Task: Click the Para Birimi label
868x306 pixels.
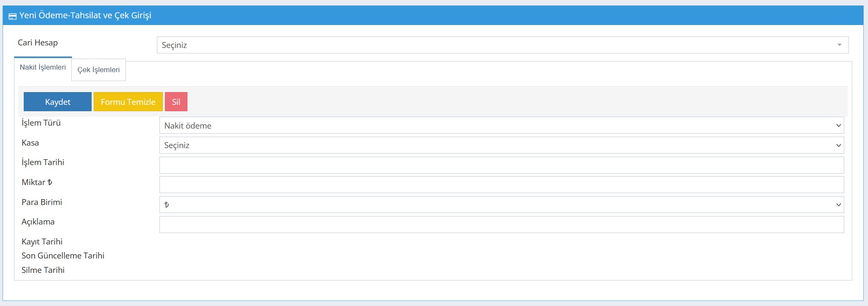Action: pyautogui.click(x=42, y=202)
